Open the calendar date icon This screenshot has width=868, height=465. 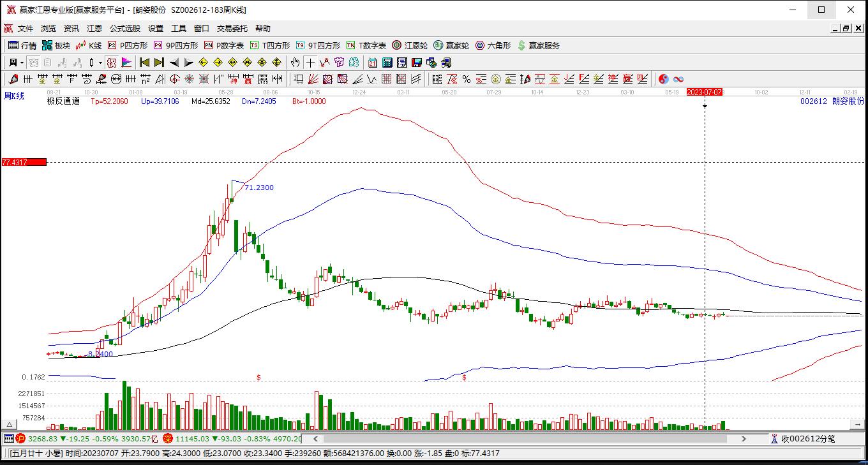373,63
